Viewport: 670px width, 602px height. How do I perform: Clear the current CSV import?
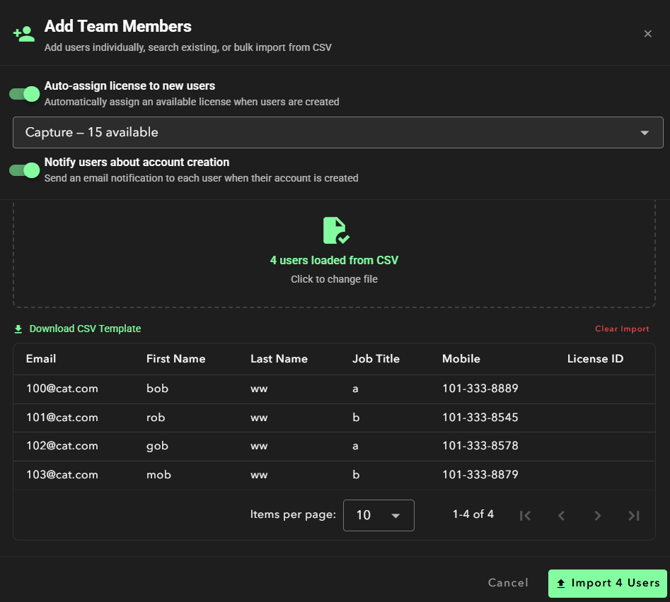pos(621,329)
